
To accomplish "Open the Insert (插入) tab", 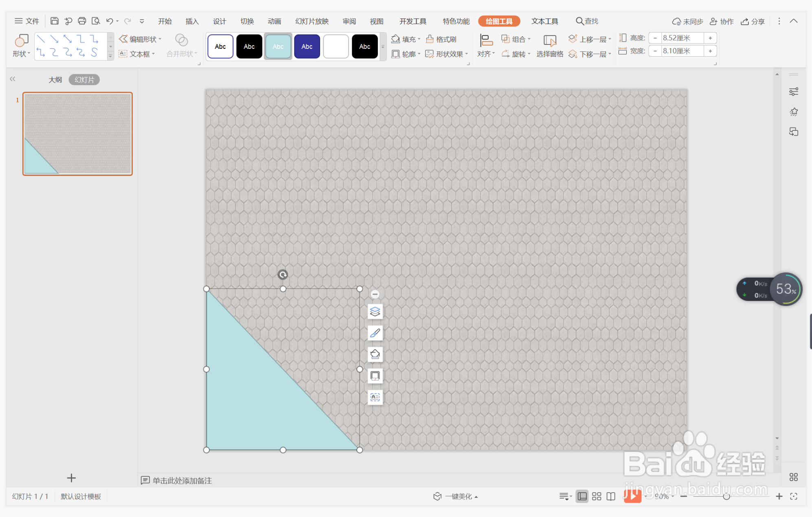I will click(x=192, y=21).
